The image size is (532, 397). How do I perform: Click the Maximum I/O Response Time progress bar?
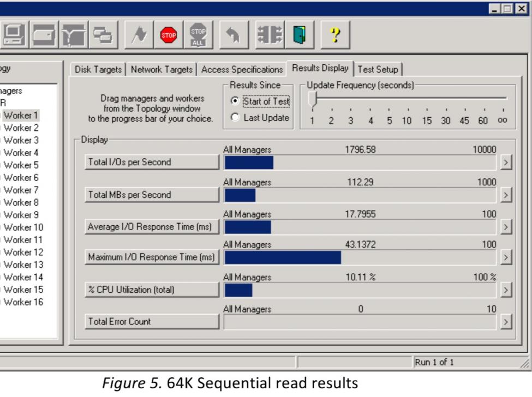click(x=360, y=257)
